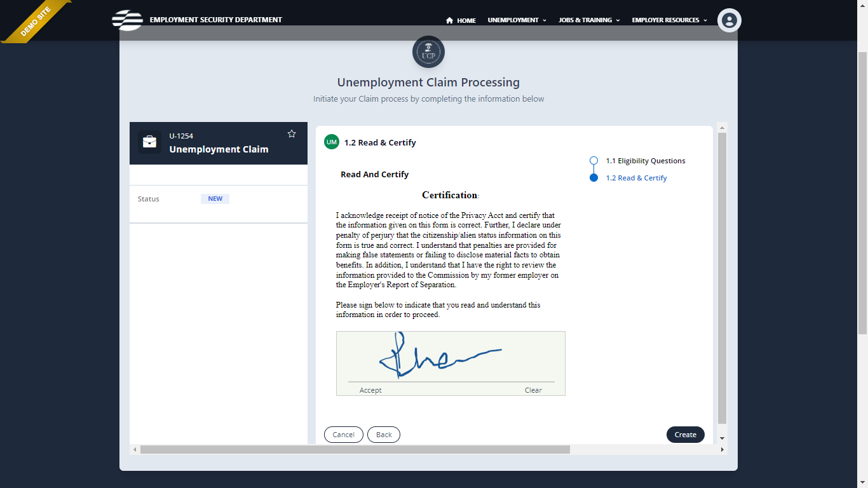Click the Unemployment Claim case title

219,149
